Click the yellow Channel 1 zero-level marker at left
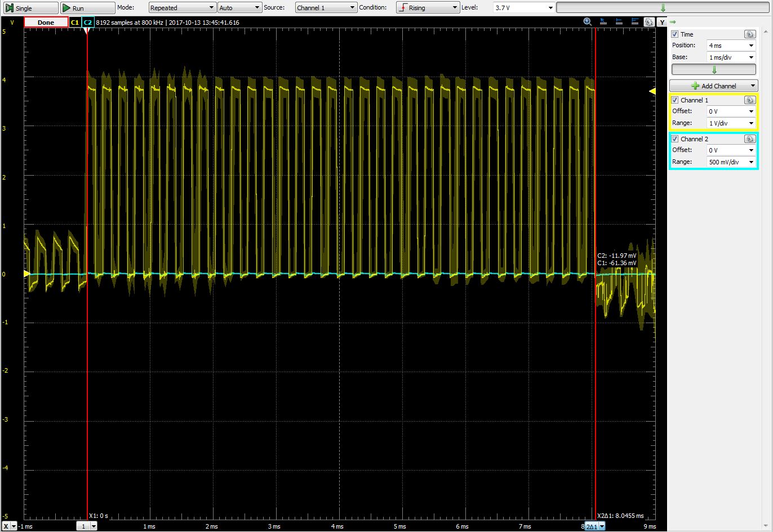The width and height of the screenshot is (773, 532). (26, 274)
